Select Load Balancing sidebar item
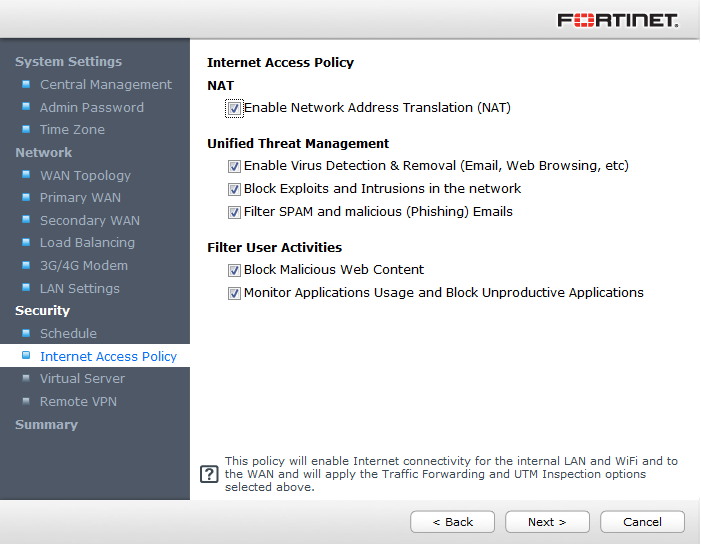 coord(87,243)
